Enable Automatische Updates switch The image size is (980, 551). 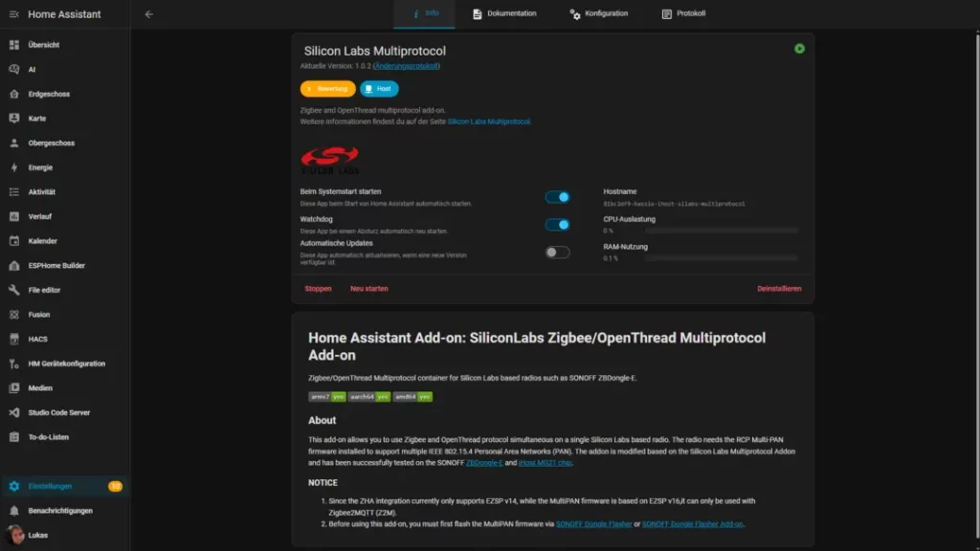(557, 253)
